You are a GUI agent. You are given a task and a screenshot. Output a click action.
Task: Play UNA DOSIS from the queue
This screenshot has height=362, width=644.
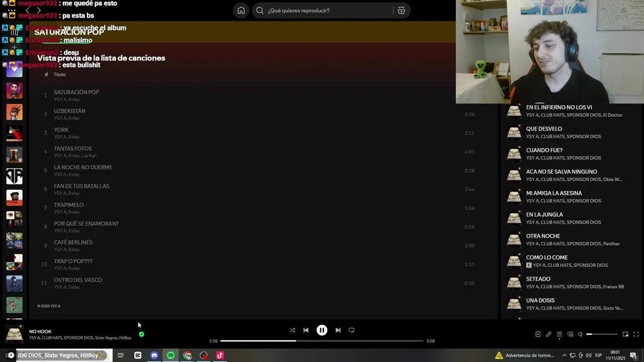pyautogui.click(x=571, y=304)
